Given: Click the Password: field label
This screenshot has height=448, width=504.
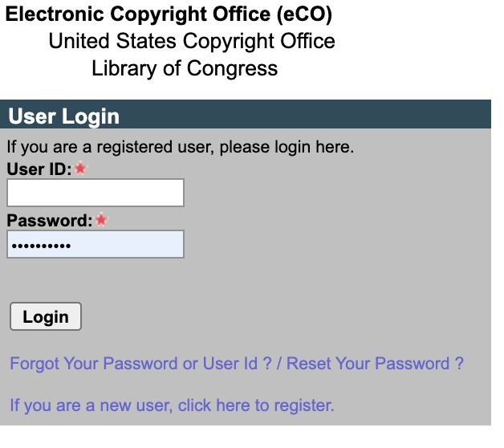Looking at the screenshot, I should 50,220.
